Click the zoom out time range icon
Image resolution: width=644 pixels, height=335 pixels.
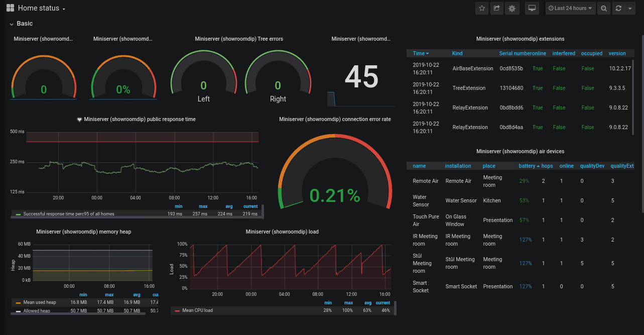pos(604,8)
